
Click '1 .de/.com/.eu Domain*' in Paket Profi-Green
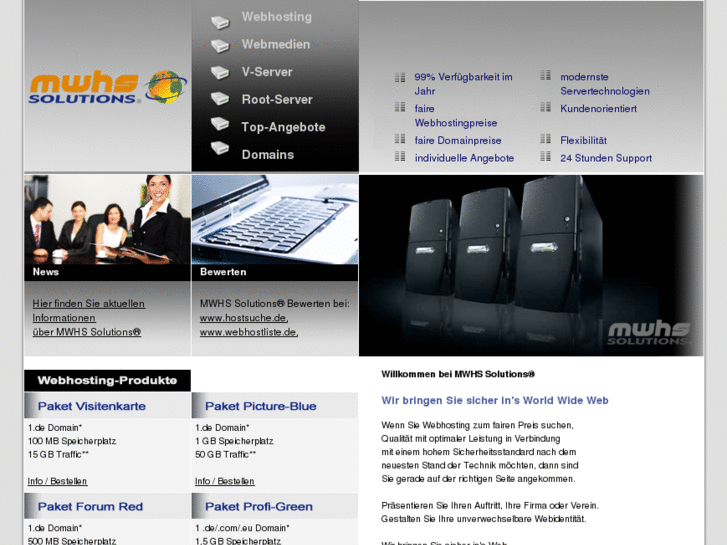coord(242,528)
